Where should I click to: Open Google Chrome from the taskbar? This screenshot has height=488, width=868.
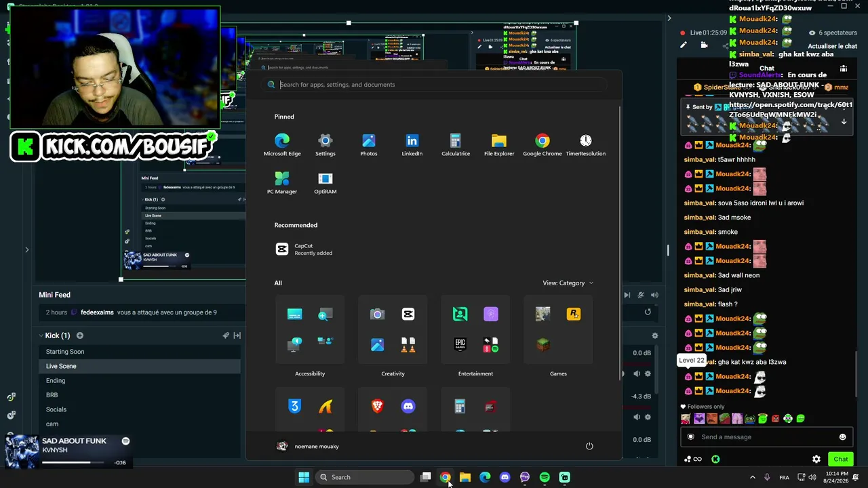pos(445,477)
